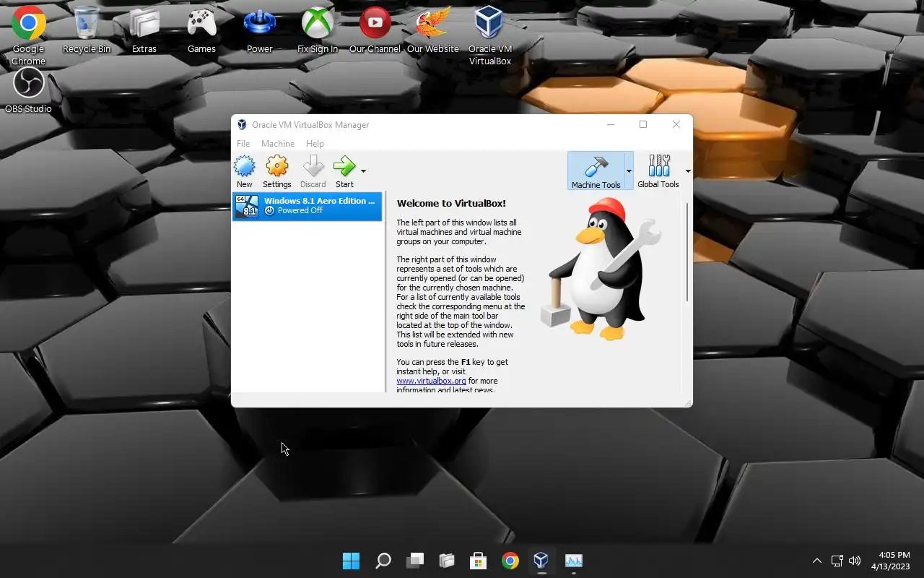Open Chrome from the taskbar
Viewport: 924px width, 578px height.
pyautogui.click(x=510, y=561)
